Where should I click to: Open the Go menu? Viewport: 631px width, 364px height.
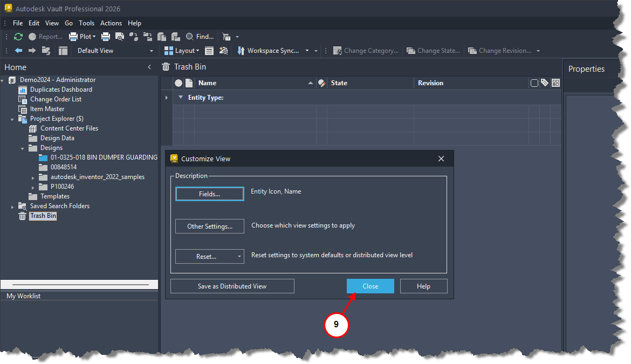(x=69, y=23)
